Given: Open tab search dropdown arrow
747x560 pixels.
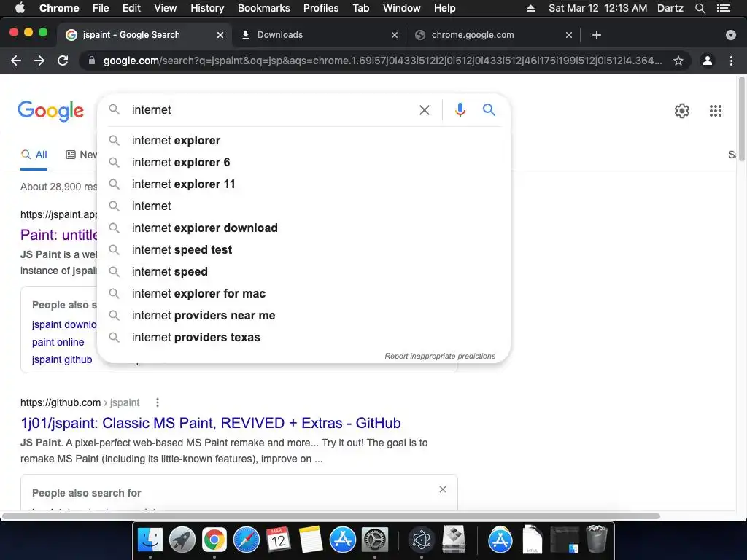Looking at the screenshot, I should (730, 35).
